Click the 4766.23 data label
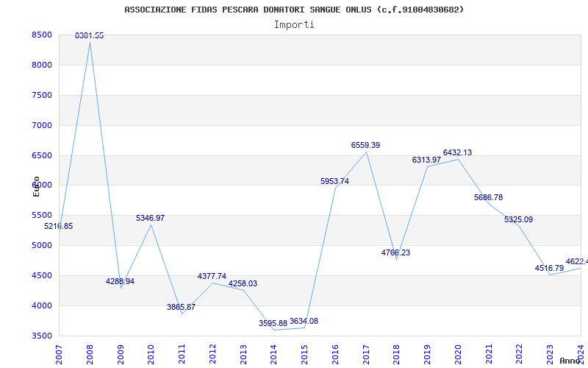 396,252
